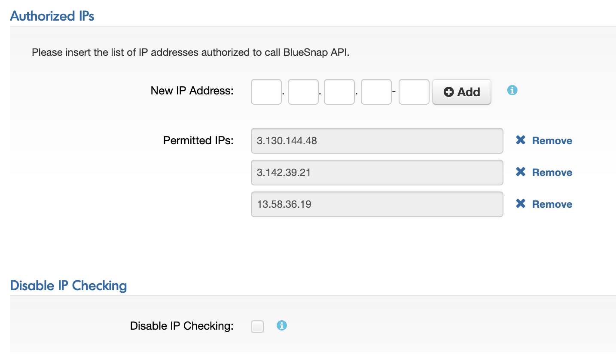This screenshot has width=616, height=364.
Task: Focus the IP range end field after the dash
Action: click(414, 92)
